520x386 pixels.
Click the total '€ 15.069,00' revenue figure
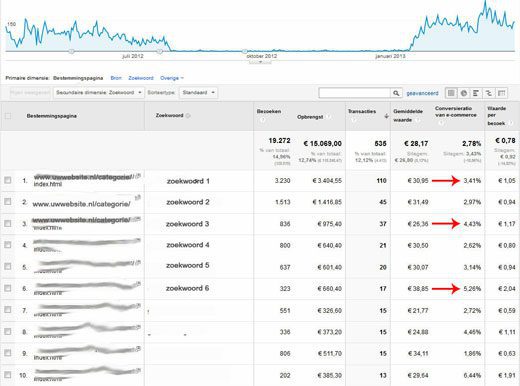tap(323, 144)
